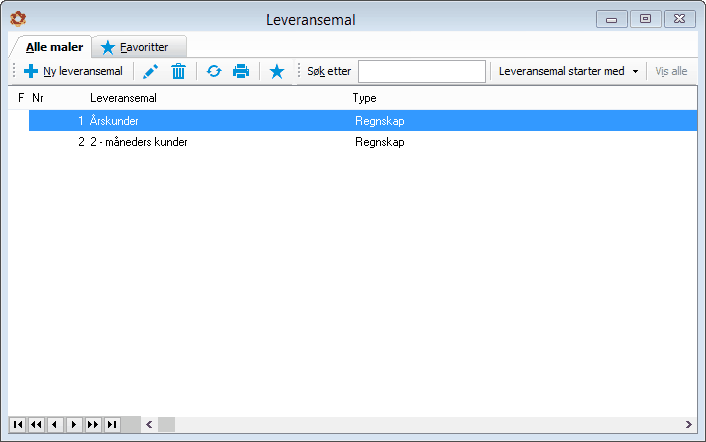Minimize the Leveransemal window
The height and width of the screenshot is (442, 706).
611,19
